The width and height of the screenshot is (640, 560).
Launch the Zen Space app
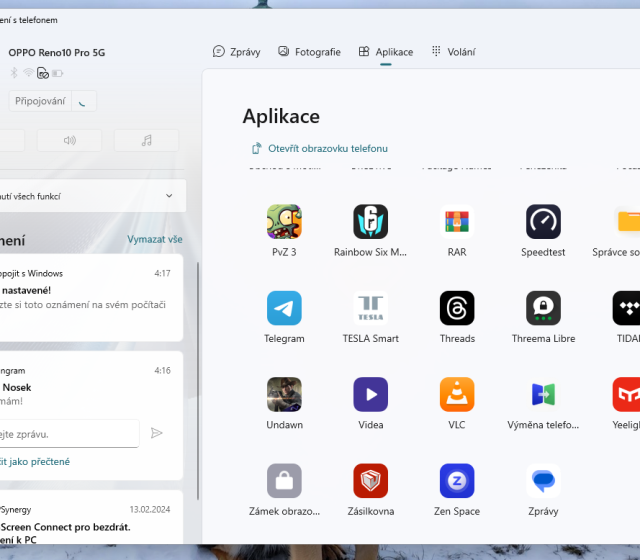(457, 481)
